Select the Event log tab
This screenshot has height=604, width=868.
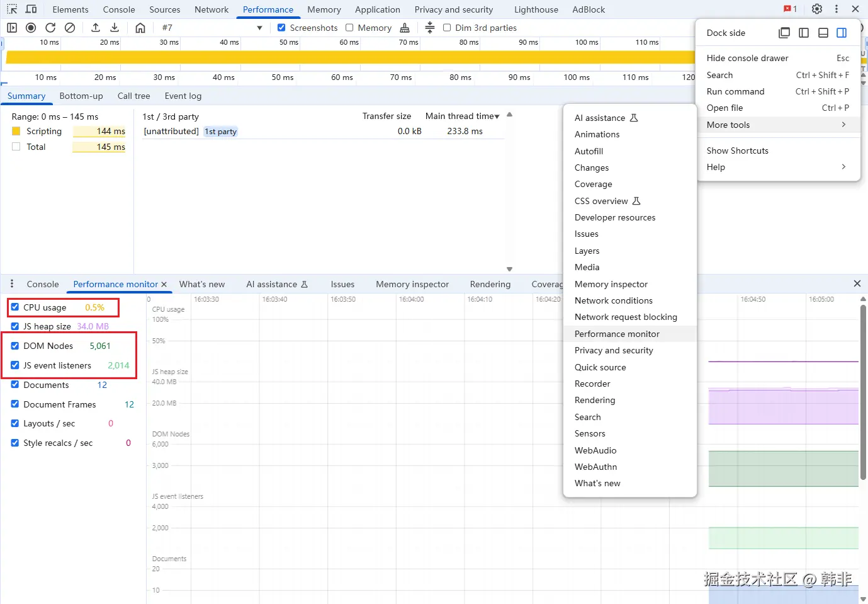pos(183,96)
